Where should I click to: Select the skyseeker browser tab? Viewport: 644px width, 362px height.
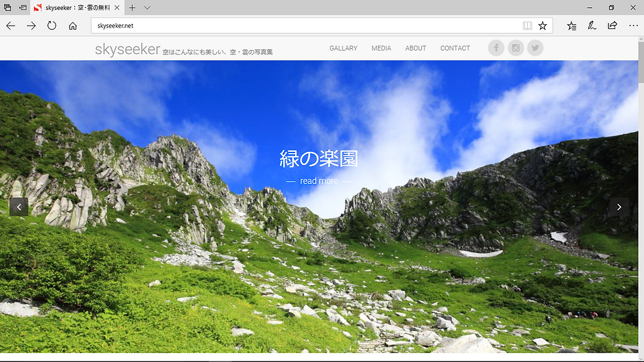point(78,7)
